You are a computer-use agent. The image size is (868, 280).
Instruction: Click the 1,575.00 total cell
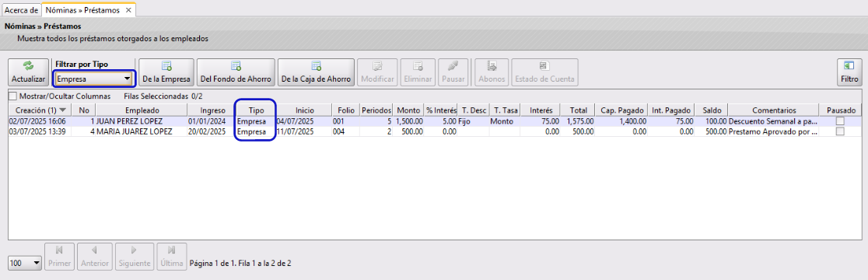pos(578,121)
